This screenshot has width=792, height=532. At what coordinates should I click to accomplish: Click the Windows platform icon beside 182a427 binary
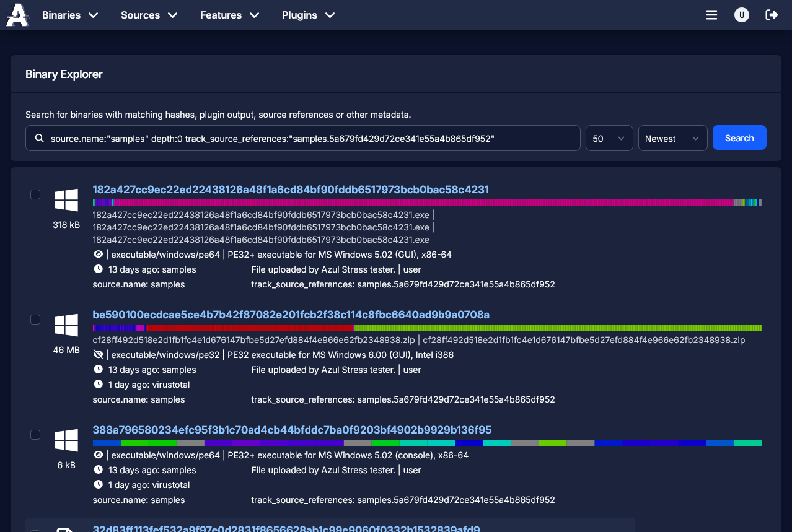coord(66,199)
